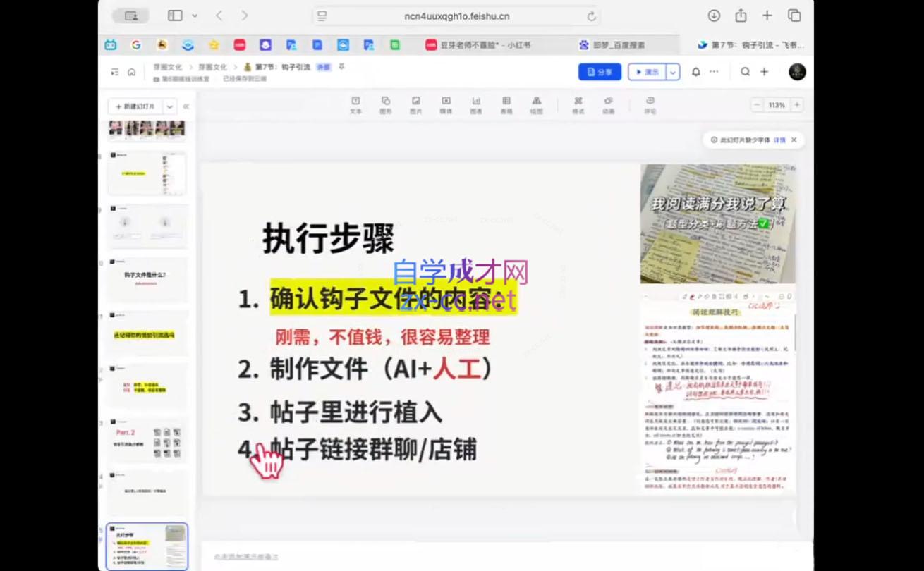Dismiss the missing-font notice

(x=794, y=140)
